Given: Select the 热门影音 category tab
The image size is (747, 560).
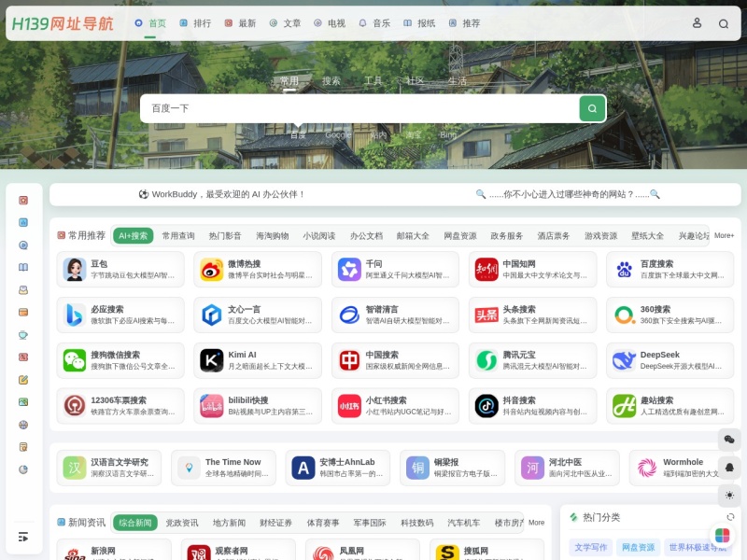Looking at the screenshot, I should 225,236.
